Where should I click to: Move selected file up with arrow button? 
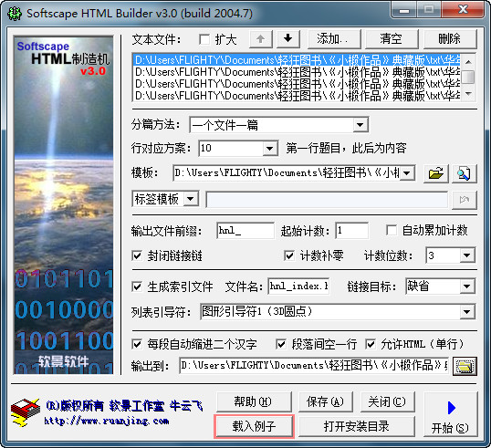260,39
